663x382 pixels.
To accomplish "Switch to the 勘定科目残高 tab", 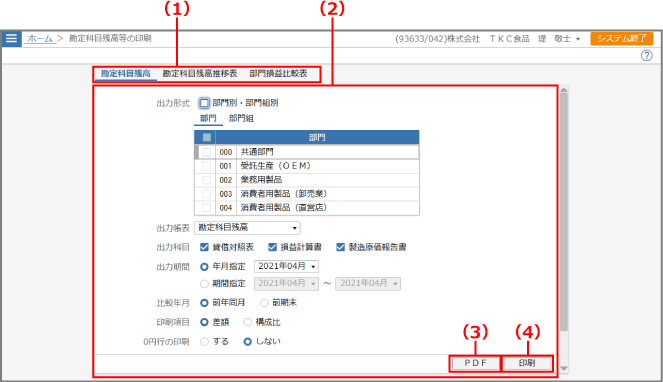I will pos(126,74).
